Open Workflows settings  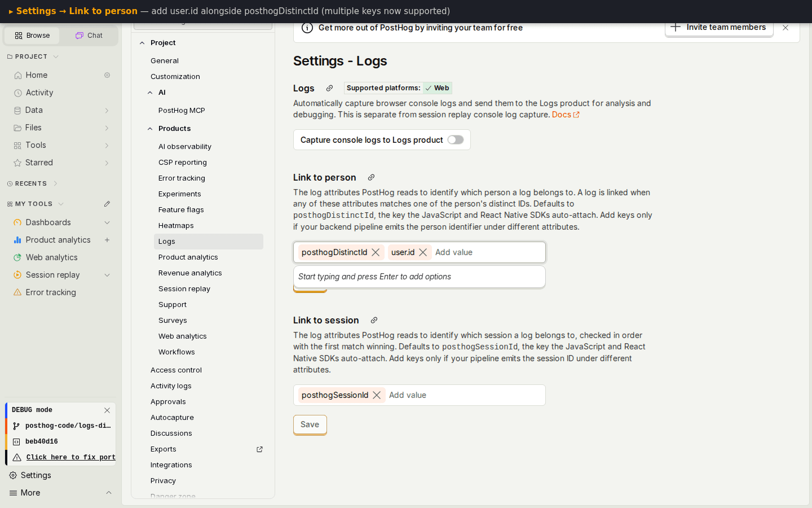[176, 352]
